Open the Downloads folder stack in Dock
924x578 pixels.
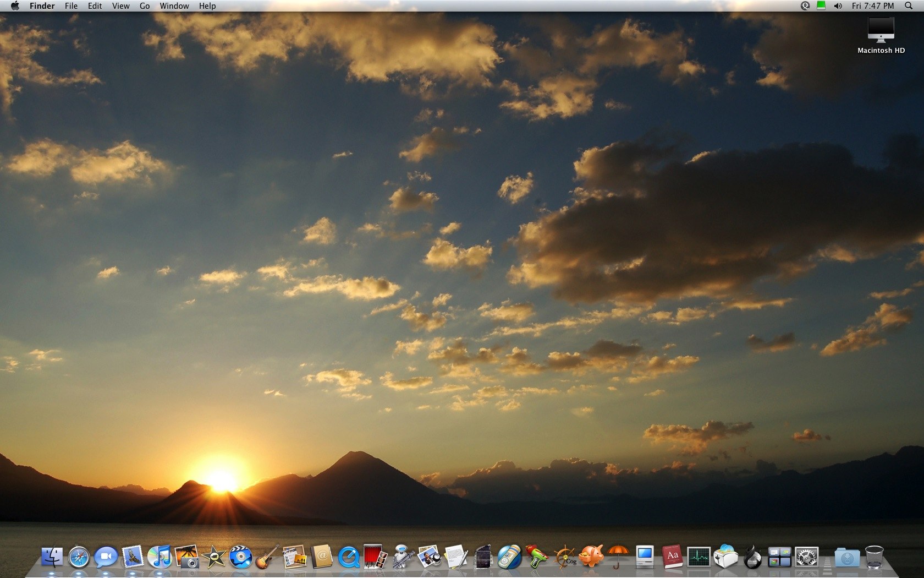pos(847,557)
